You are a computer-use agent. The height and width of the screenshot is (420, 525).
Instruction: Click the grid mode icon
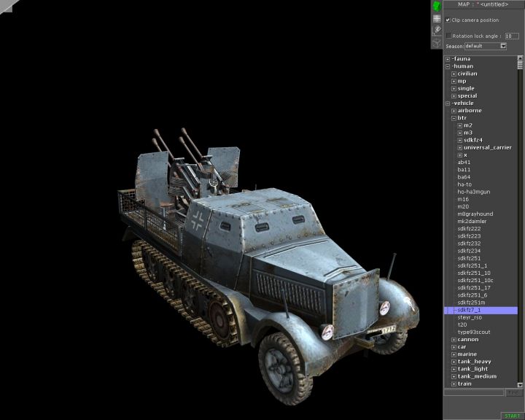pyautogui.click(x=436, y=18)
